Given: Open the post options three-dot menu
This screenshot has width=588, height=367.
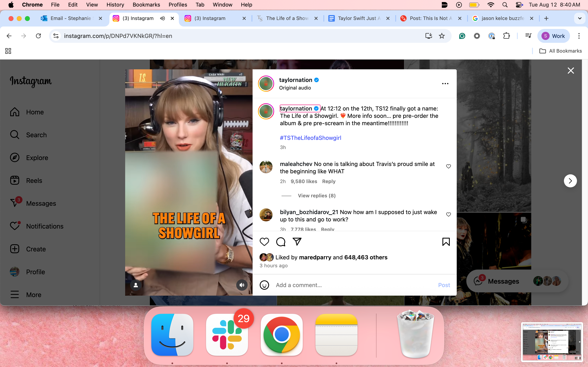Looking at the screenshot, I should tap(445, 84).
